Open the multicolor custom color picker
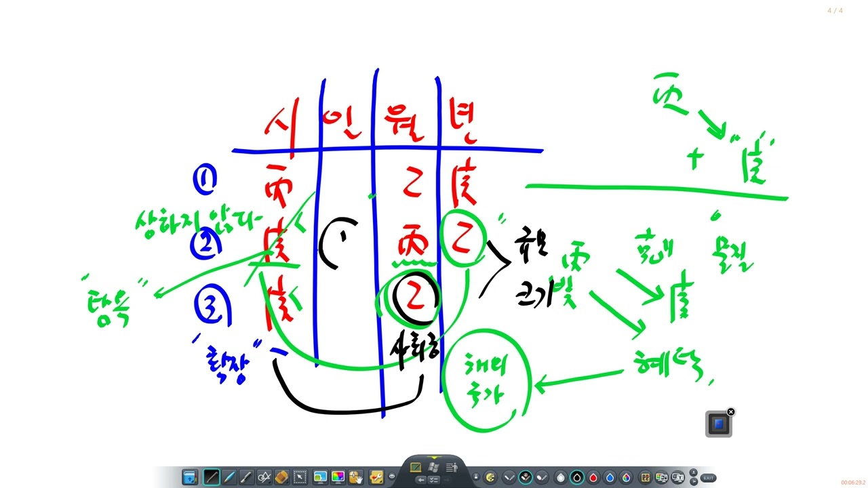The image size is (868, 488). point(626,477)
